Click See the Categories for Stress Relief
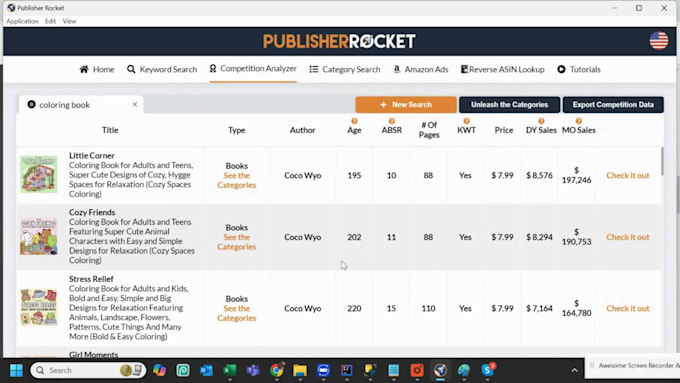The height and width of the screenshot is (383, 680). click(237, 313)
